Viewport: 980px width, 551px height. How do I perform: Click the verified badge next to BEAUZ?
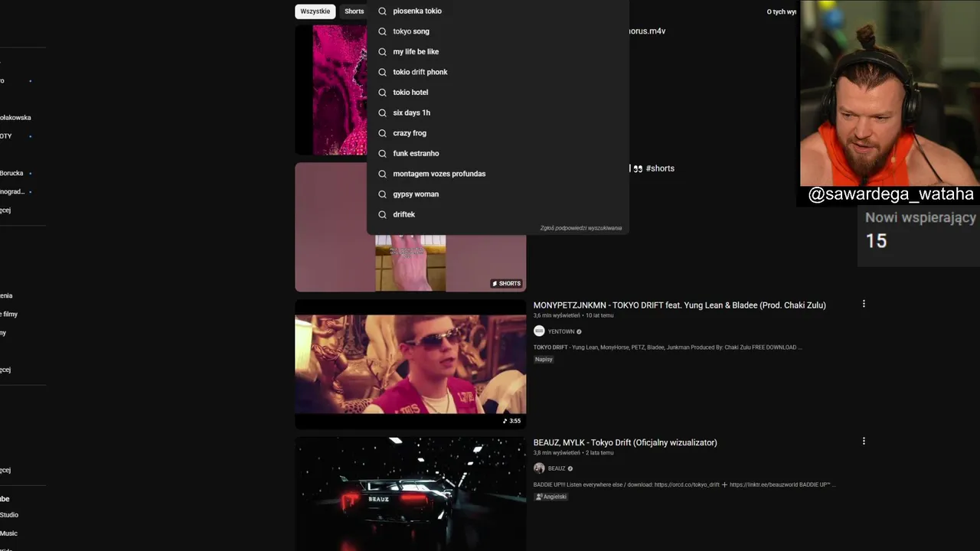point(570,468)
